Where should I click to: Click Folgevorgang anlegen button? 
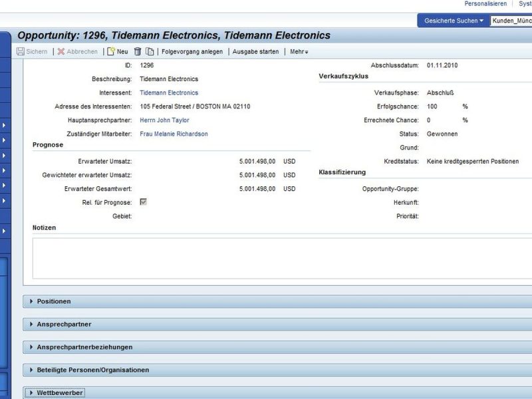pyautogui.click(x=192, y=52)
